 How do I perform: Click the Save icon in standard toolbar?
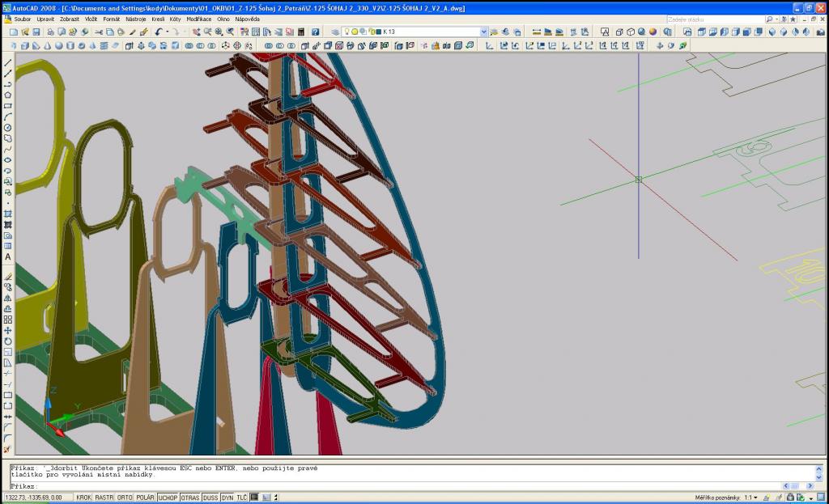(x=36, y=32)
